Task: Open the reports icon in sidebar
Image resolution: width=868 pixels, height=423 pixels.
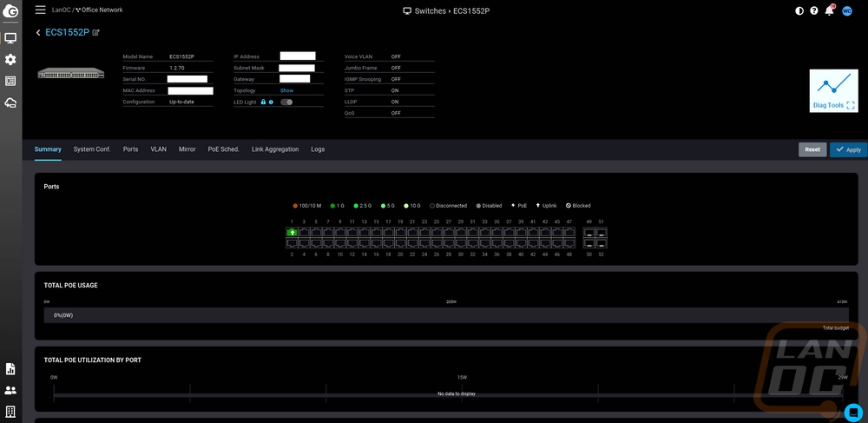Action: click(10, 369)
